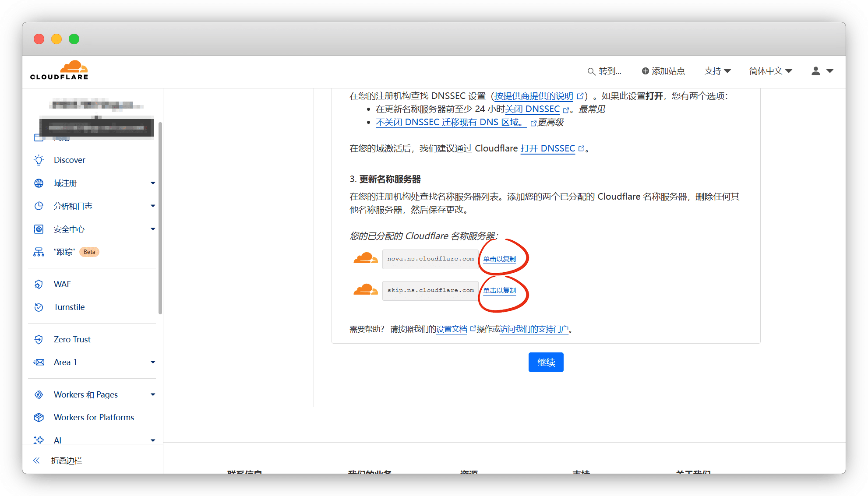The height and width of the screenshot is (496, 868).
Task: Expand the 分析和日志 menu arrow
Action: [153, 206]
